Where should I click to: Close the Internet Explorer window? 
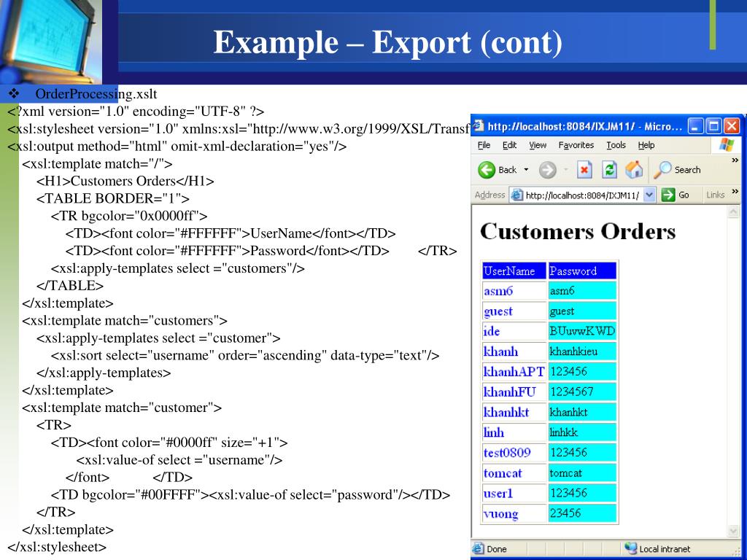(x=732, y=126)
